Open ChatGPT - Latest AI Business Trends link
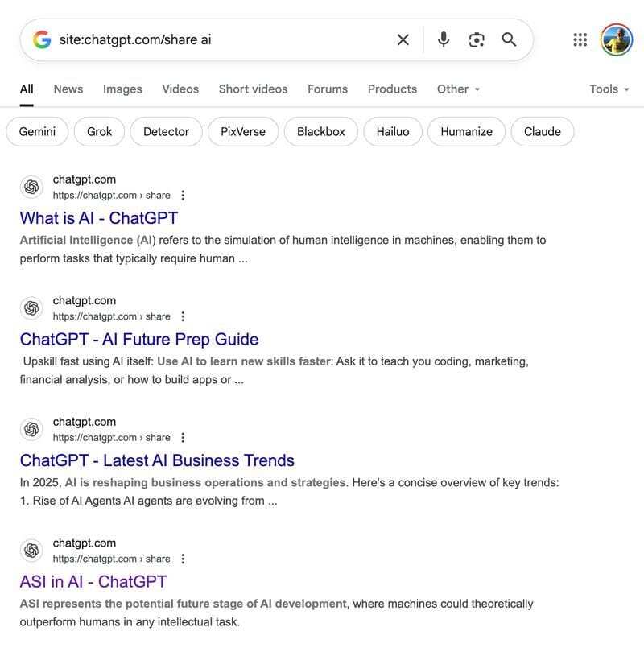The height and width of the screenshot is (656, 644). coord(157,460)
